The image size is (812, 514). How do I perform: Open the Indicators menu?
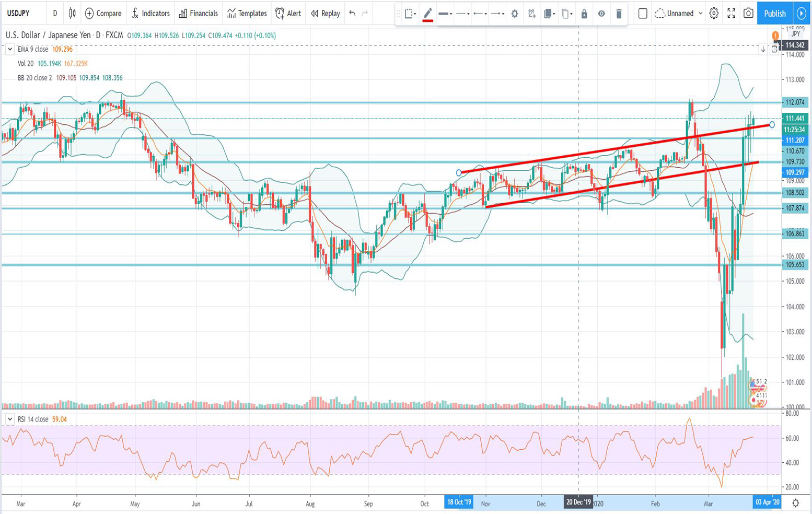pos(150,14)
